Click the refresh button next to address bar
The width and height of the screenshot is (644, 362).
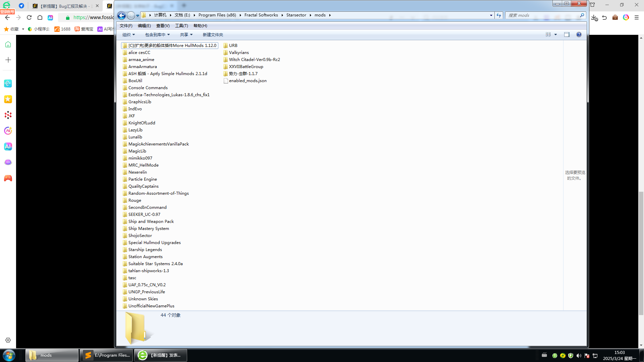[499, 15]
